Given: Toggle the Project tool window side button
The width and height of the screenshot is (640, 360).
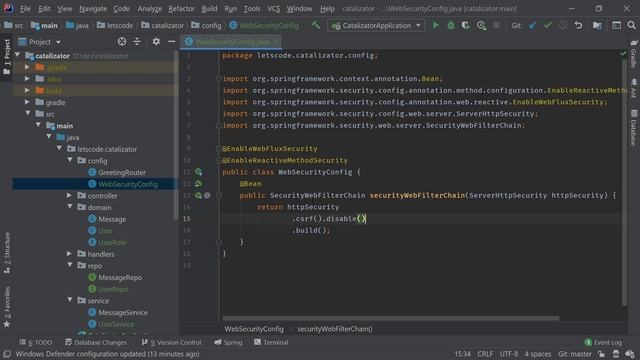Looking at the screenshot, I should 7,58.
